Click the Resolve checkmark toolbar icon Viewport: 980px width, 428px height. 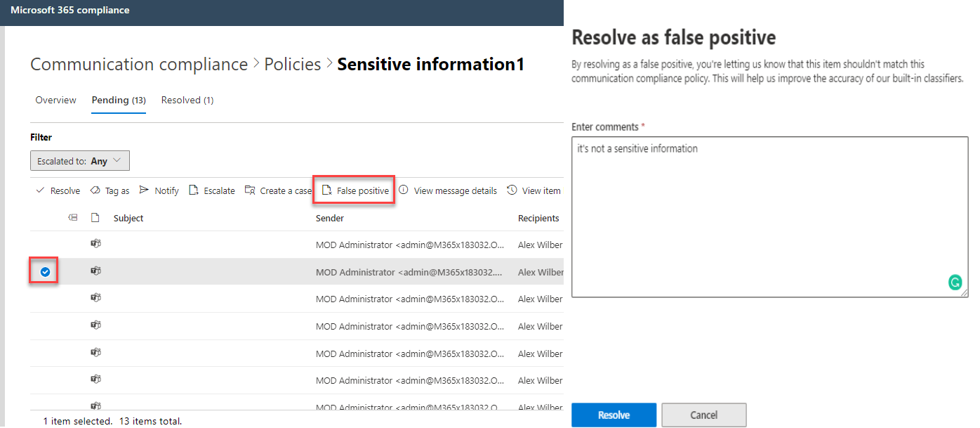[x=41, y=190]
